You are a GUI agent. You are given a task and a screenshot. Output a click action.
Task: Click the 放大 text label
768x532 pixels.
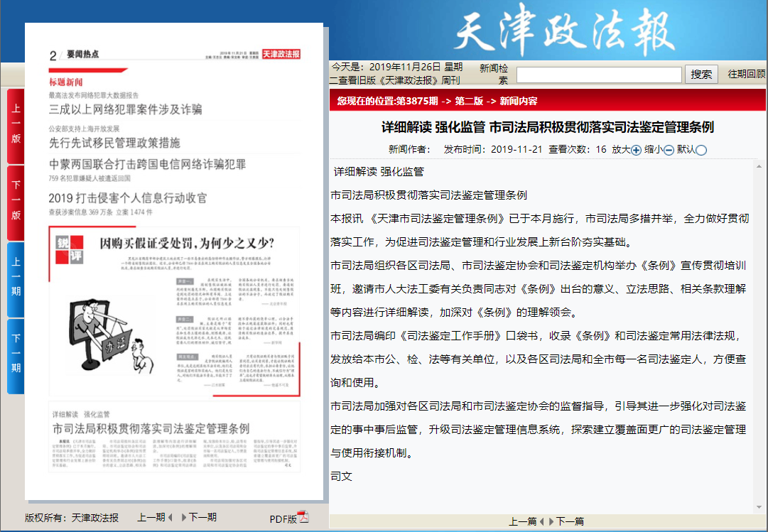pos(621,149)
